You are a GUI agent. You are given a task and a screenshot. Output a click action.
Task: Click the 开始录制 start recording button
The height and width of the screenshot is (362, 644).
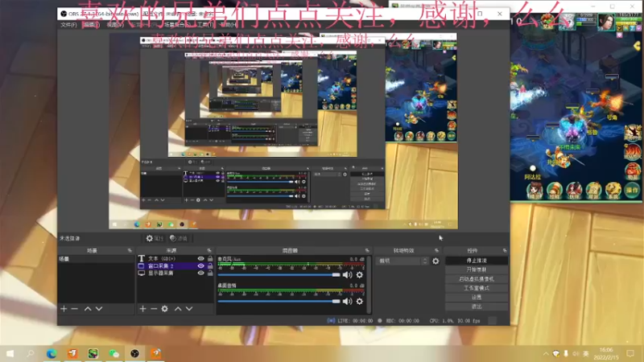(477, 269)
